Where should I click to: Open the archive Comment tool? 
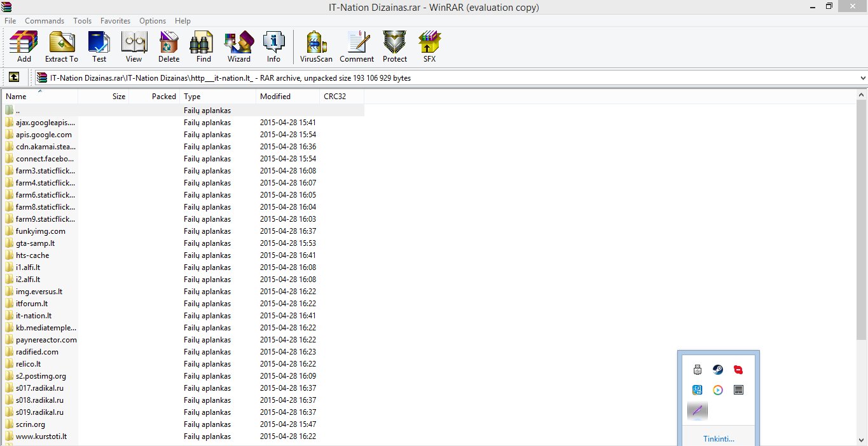pyautogui.click(x=357, y=46)
